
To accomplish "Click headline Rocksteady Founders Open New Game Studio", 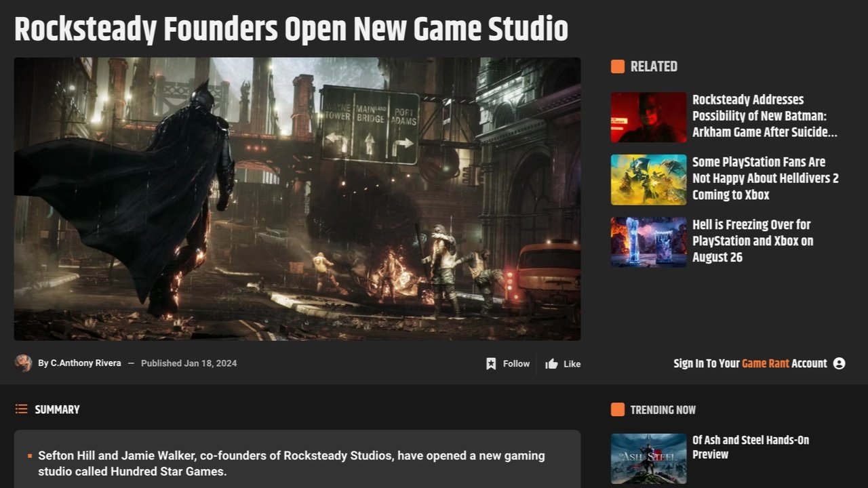I will 291,29.
